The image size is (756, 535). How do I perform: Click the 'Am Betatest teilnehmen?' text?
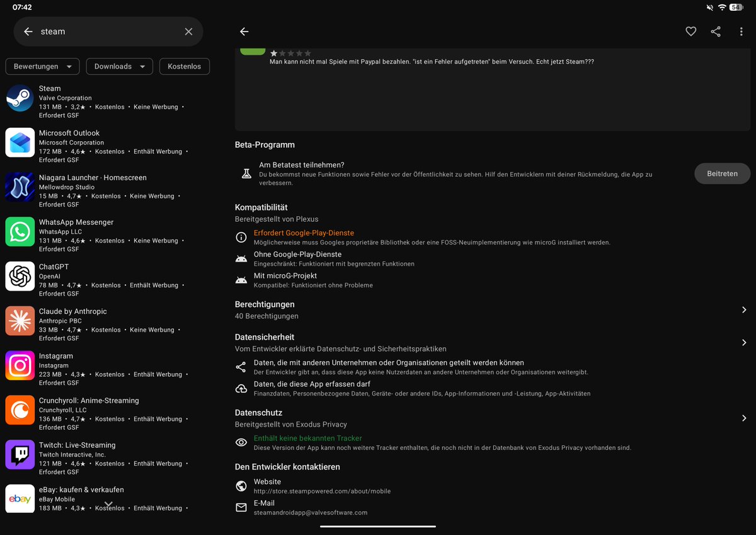coord(302,165)
